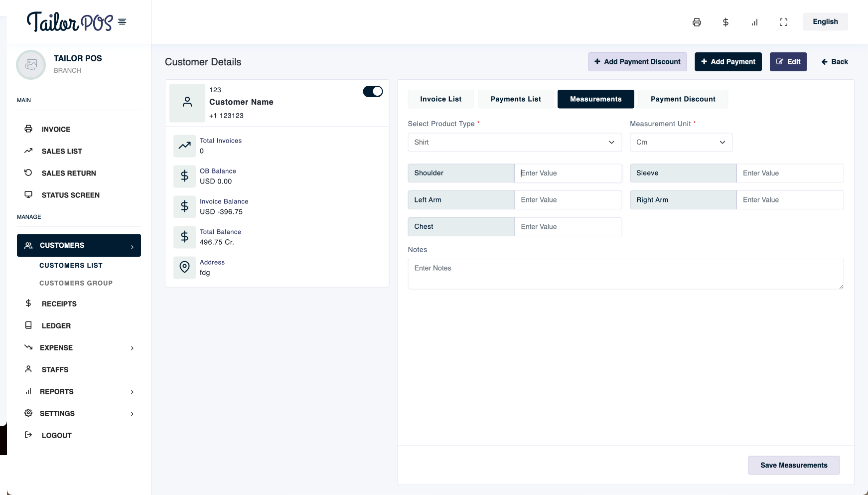Open the Measurement Unit dropdown

(681, 142)
